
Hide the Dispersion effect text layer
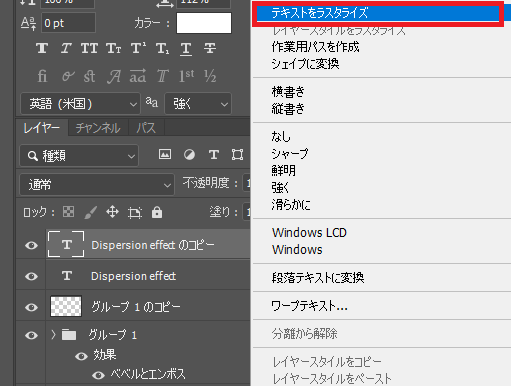coord(31,276)
